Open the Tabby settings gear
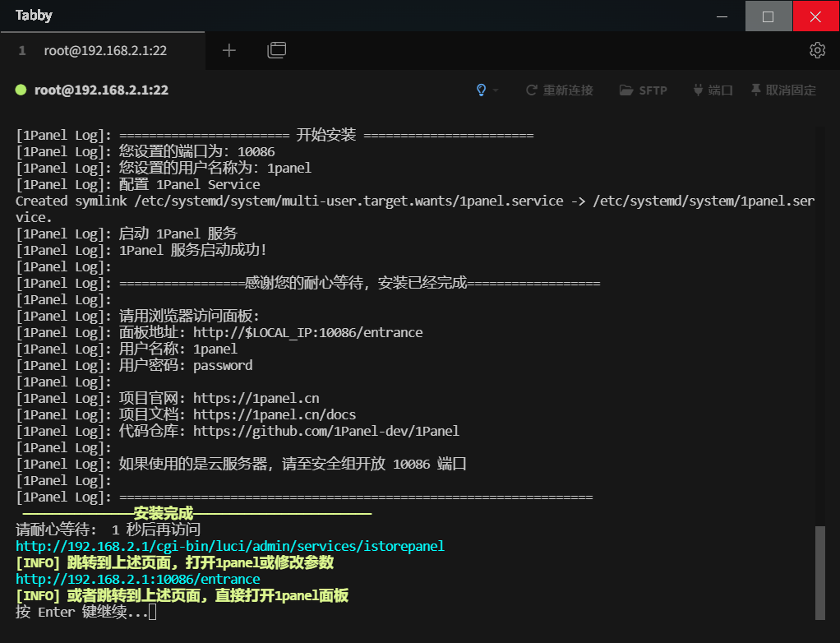This screenshot has width=840, height=643. [817, 50]
